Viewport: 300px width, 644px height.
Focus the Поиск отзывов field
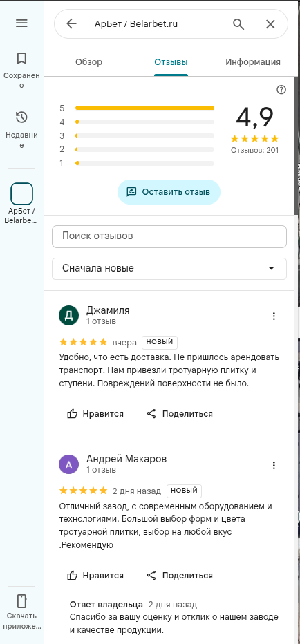(169, 236)
